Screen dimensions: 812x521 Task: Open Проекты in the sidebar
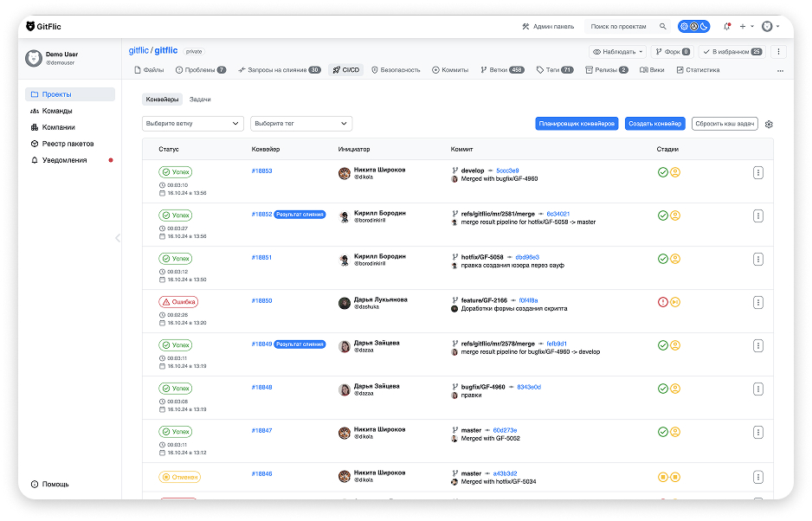[x=70, y=94]
